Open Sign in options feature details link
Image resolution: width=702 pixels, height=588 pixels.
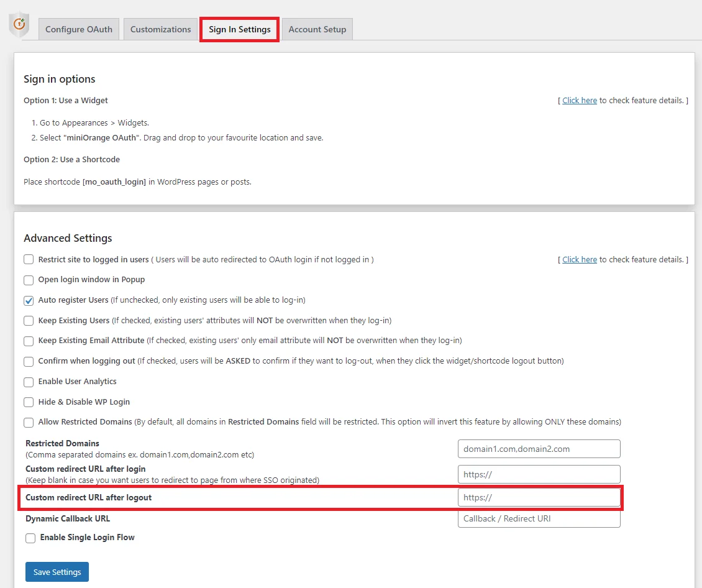pyautogui.click(x=579, y=100)
